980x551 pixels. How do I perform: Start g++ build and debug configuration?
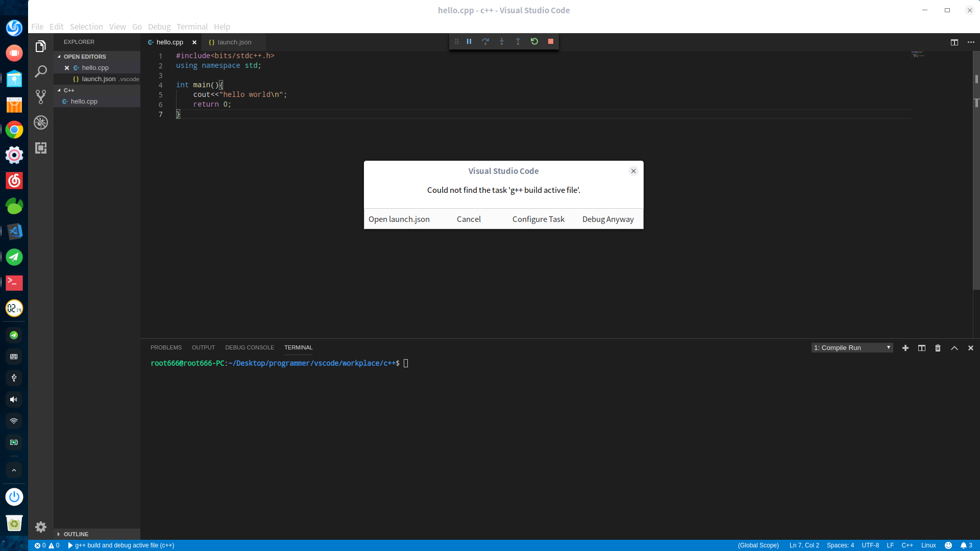pos(121,545)
